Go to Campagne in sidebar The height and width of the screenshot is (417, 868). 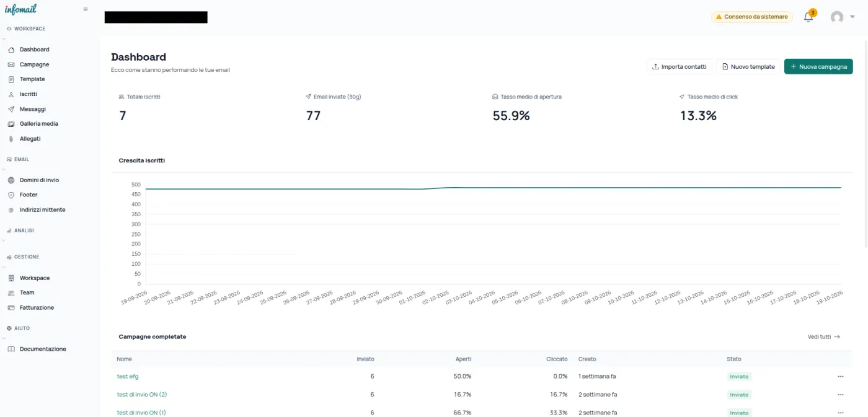coord(34,64)
